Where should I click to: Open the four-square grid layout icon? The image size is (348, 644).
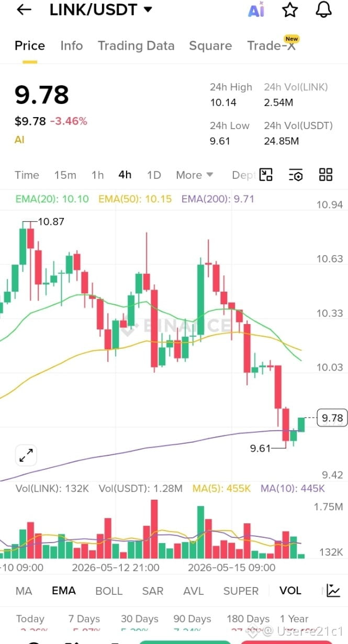326,175
